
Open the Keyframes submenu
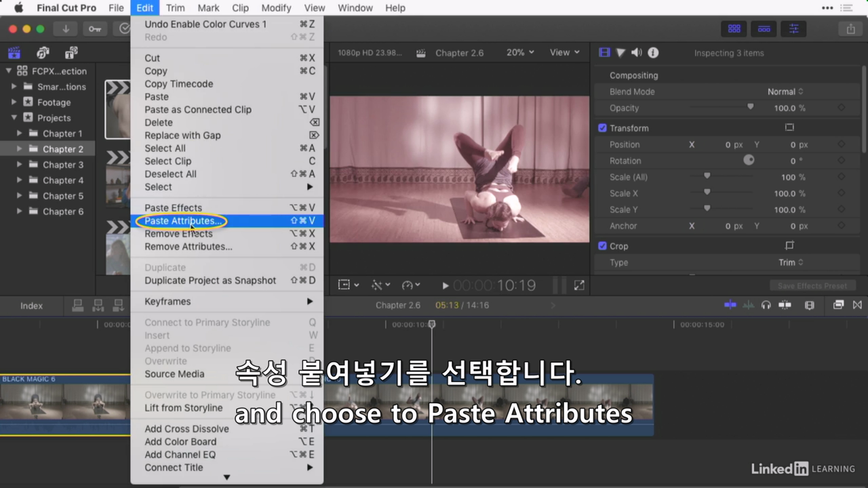coord(226,302)
